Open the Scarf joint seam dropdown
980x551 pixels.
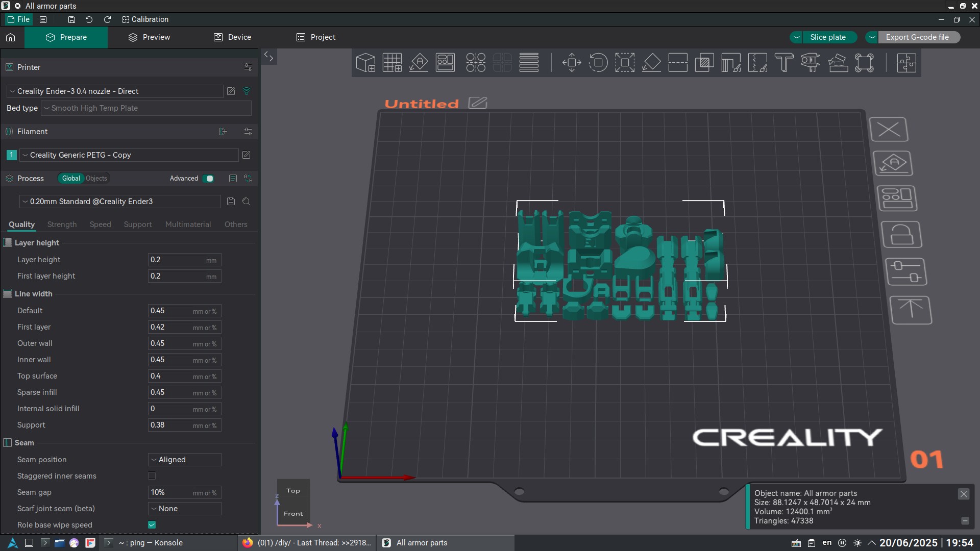tap(184, 509)
